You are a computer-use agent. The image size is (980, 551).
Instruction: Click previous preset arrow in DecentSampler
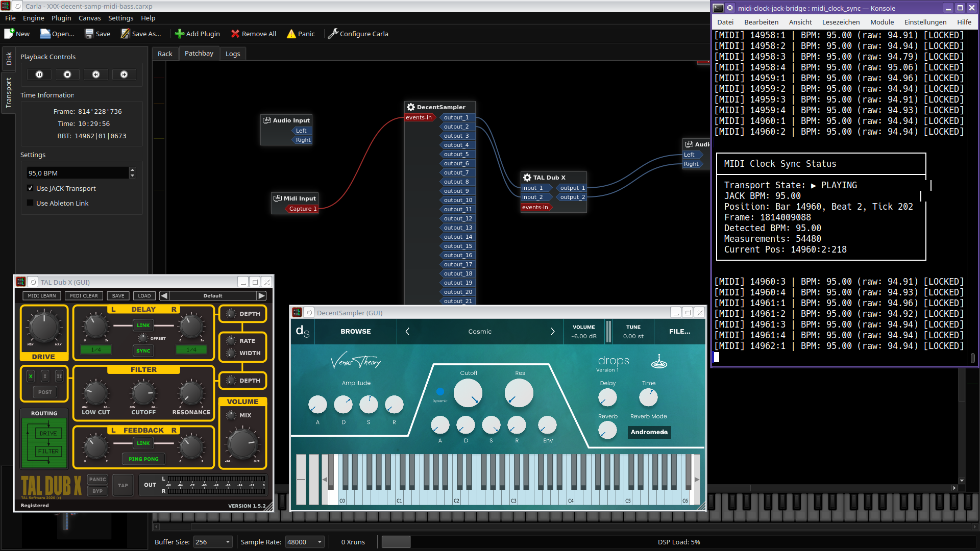click(407, 332)
